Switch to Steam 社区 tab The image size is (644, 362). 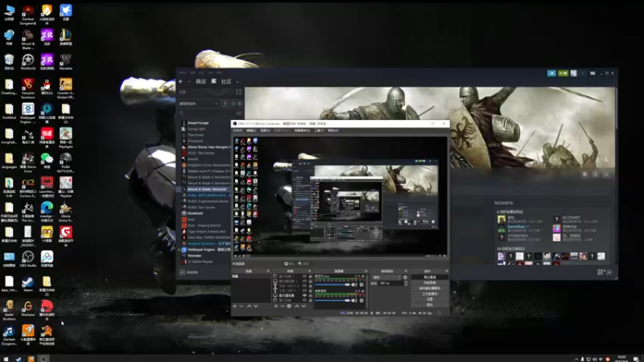point(226,81)
